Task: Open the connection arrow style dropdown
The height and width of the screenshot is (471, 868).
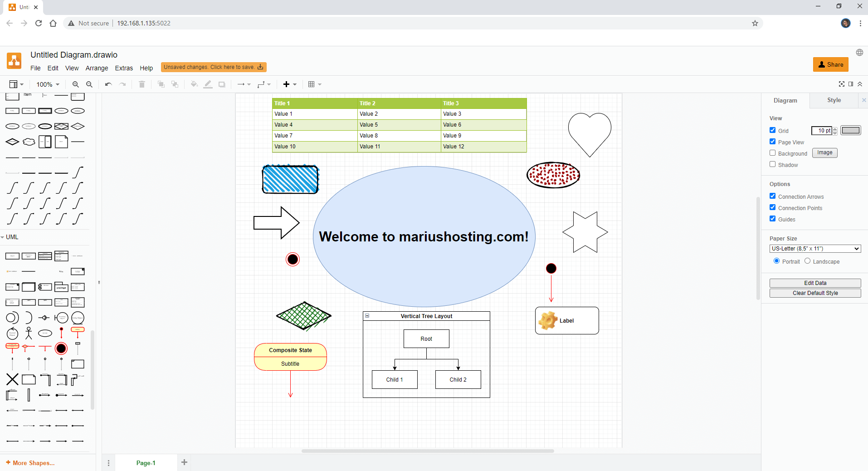Action: 244,84
